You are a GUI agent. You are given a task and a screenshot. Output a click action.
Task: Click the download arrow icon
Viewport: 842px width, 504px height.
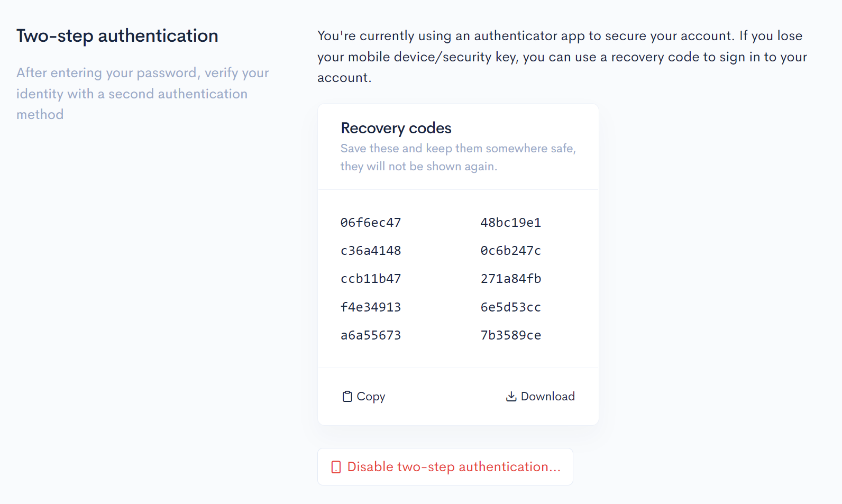tap(511, 396)
